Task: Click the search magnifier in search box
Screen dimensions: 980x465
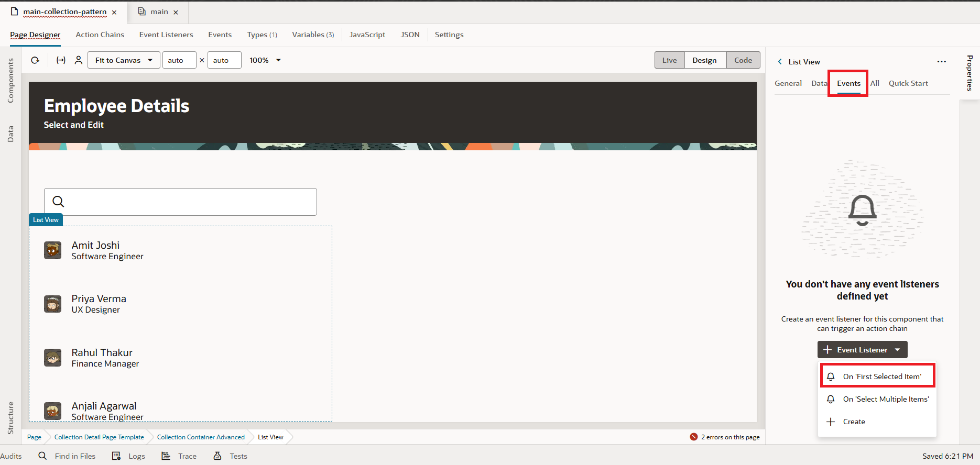Action: (58, 202)
